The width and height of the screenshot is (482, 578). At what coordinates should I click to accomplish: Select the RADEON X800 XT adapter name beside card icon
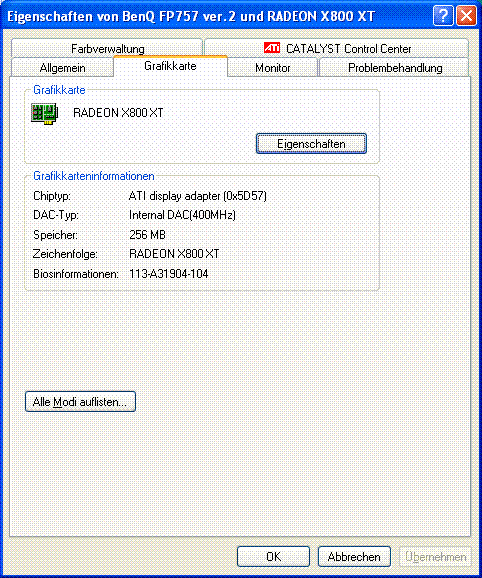118,113
